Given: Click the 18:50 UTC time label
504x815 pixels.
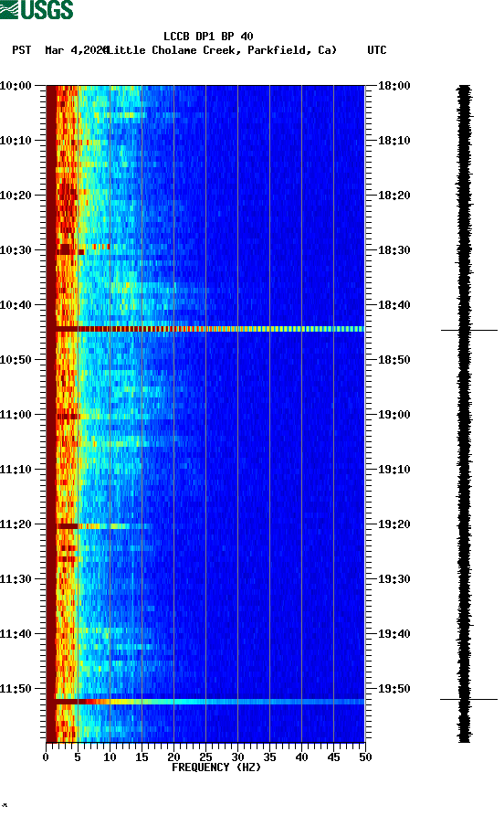Looking at the screenshot, I should point(394,360).
